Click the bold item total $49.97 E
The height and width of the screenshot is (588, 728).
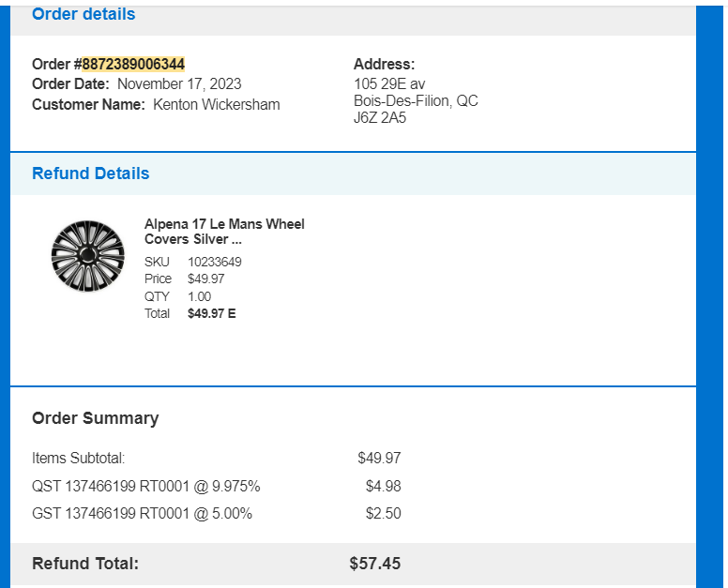coord(212,314)
